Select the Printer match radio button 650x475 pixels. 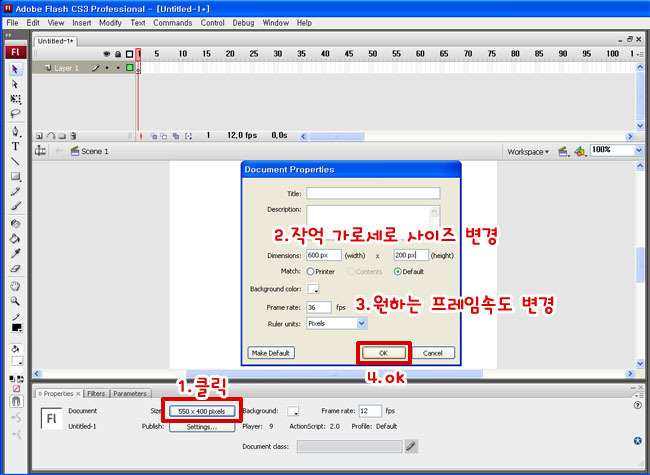(x=310, y=271)
